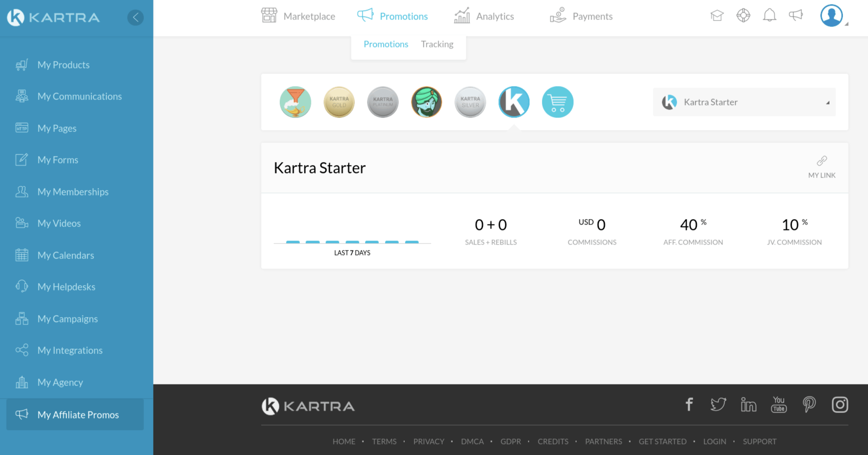Click the TERMS footer link
Viewport: 868px width, 455px height.
click(x=384, y=441)
